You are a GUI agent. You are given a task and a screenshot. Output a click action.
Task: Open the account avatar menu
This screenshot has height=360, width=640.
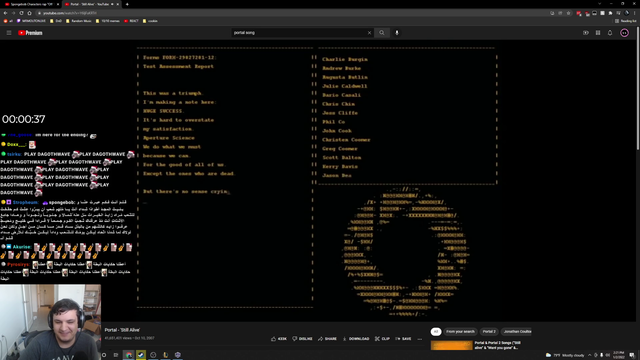coord(624,33)
